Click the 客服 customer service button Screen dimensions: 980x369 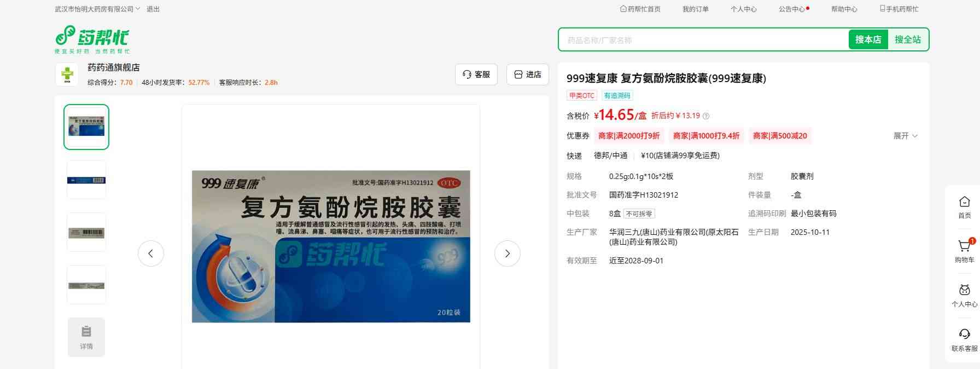tap(476, 74)
